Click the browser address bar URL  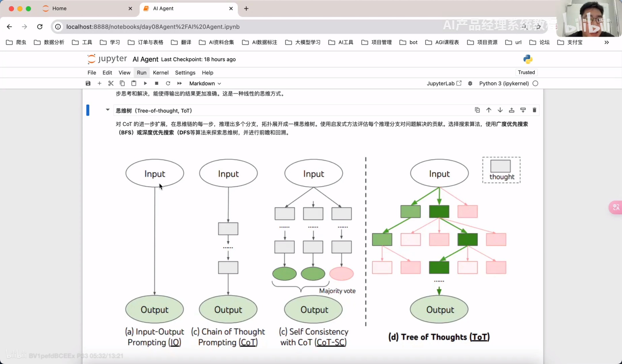(153, 27)
